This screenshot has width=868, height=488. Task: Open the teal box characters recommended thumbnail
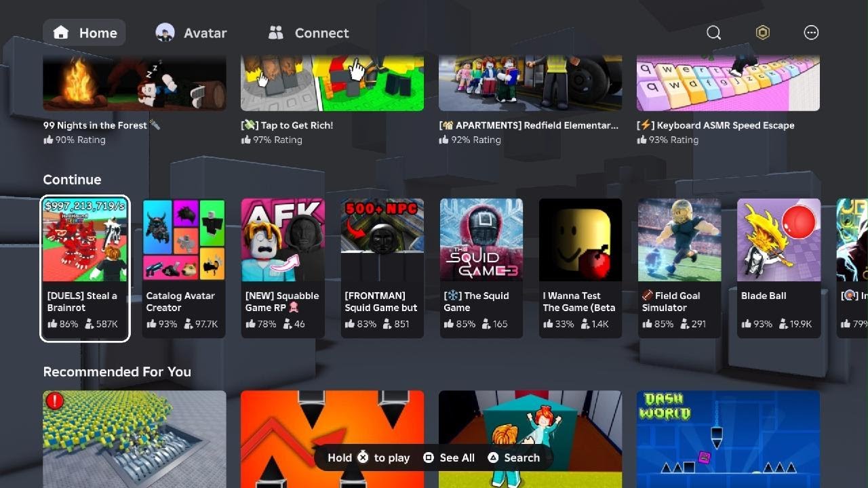pos(530,439)
